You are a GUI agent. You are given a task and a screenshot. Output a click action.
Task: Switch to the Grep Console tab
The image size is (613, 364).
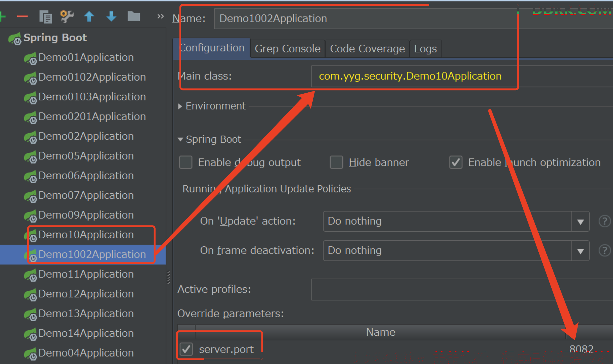[287, 49]
